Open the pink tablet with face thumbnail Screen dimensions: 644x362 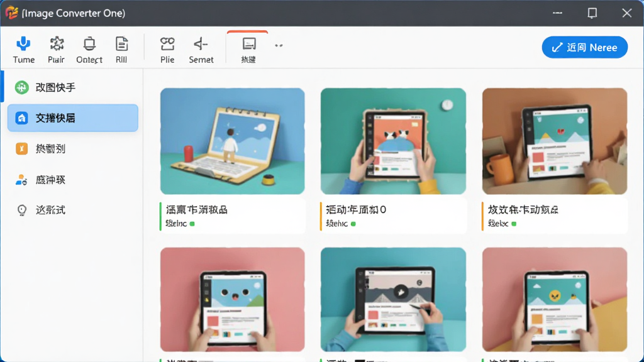point(233,300)
